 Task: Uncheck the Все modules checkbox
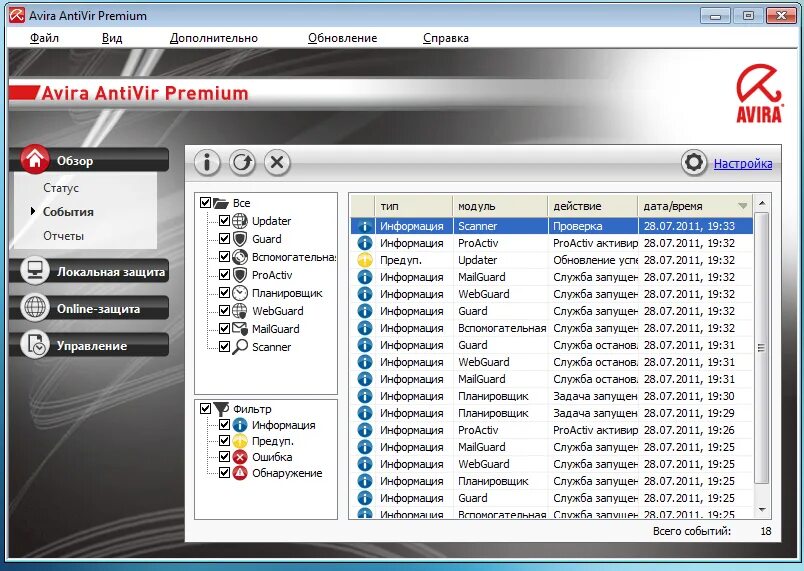(x=205, y=203)
